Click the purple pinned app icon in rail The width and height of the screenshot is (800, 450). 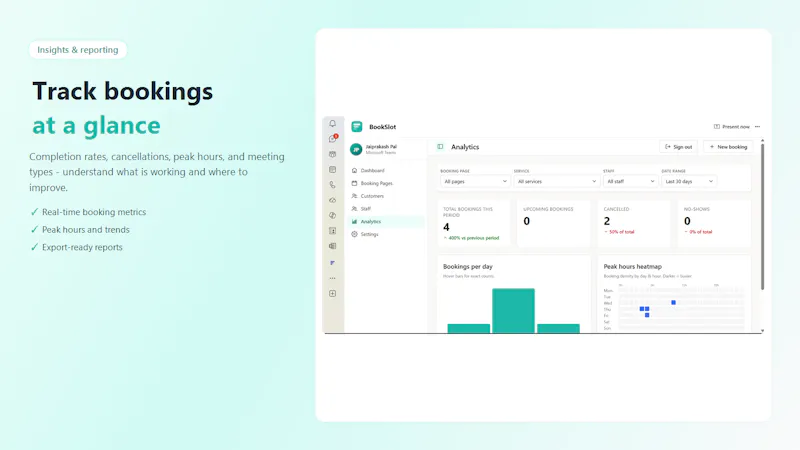click(x=333, y=263)
